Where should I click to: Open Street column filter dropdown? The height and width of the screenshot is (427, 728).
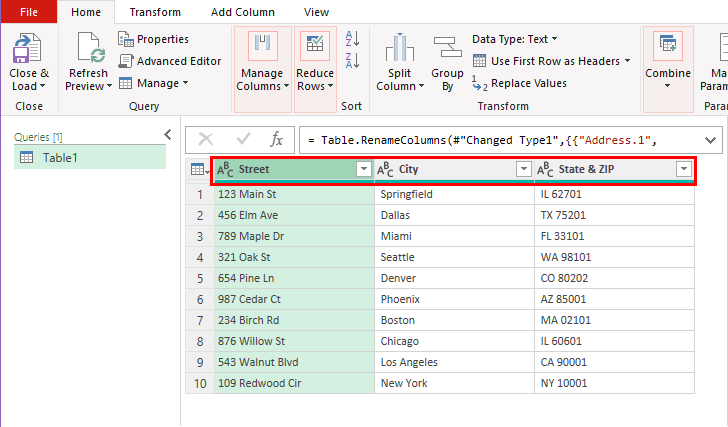click(x=364, y=169)
